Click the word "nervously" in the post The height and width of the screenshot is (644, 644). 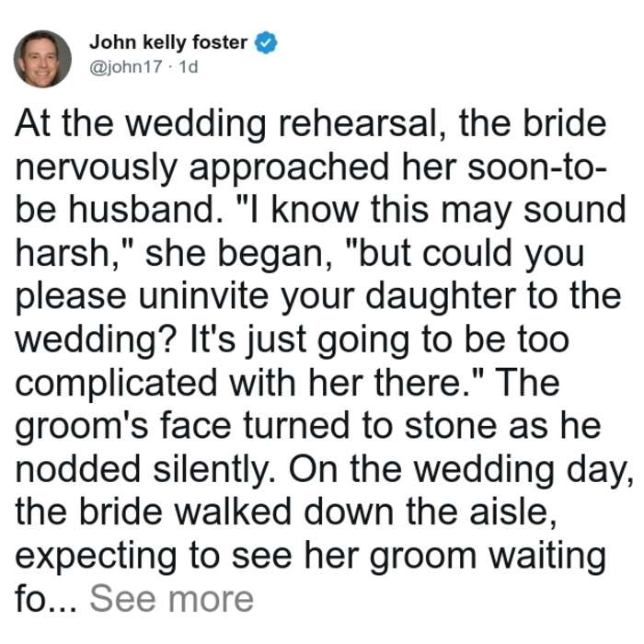[x=96, y=168]
